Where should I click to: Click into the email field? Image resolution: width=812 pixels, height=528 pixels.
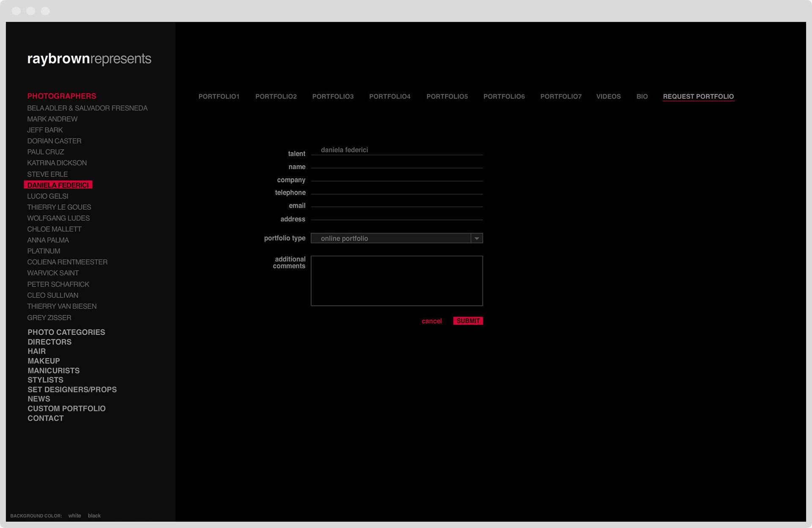click(397, 203)
